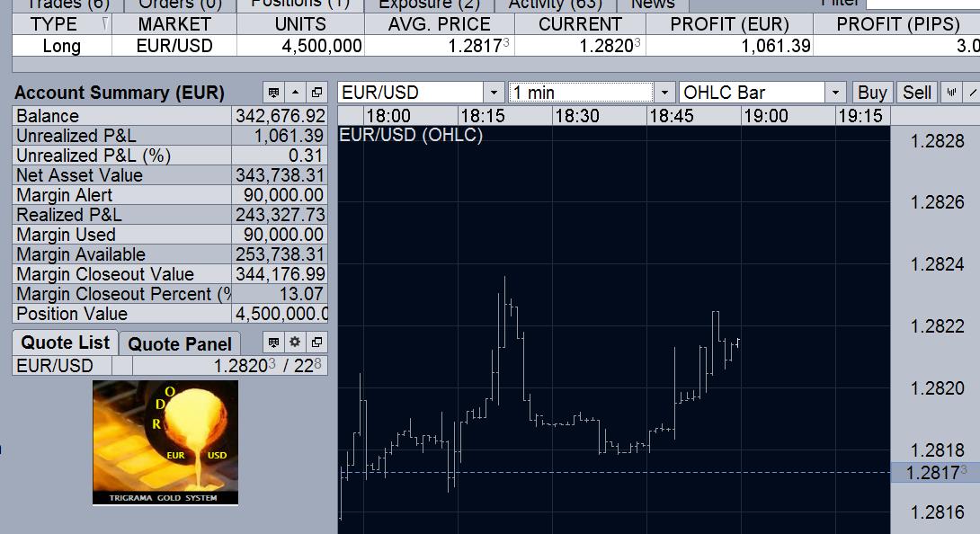
Task: Detach the Account Summary panel into a window
Action: point(316,93)
